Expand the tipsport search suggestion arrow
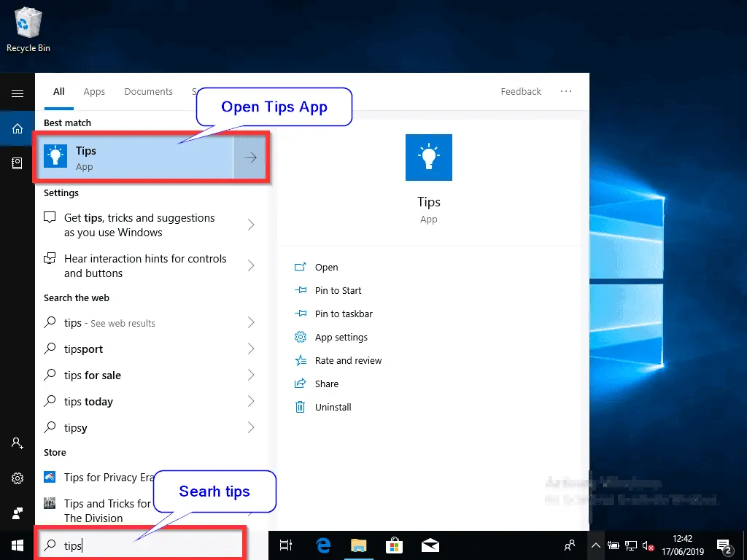 coord(250,349)
